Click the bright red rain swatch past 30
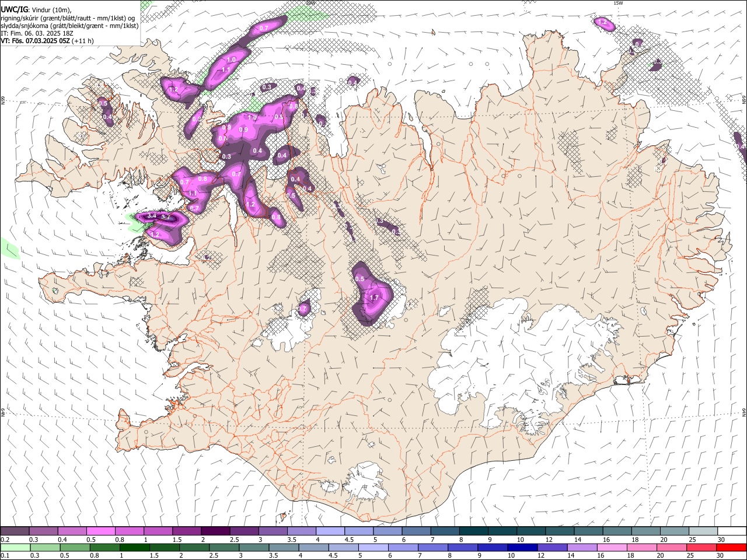 pyautogui.click(x=731, y=547)
